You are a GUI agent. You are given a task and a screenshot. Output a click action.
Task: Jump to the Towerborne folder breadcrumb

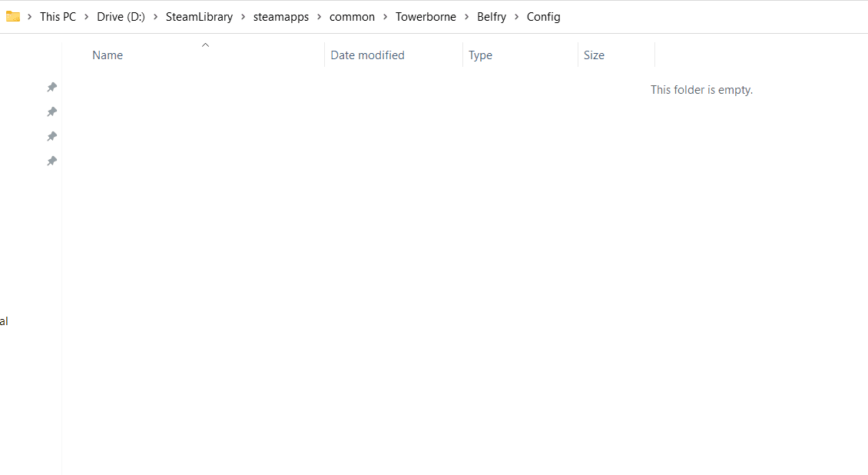(x=426, y=17)
